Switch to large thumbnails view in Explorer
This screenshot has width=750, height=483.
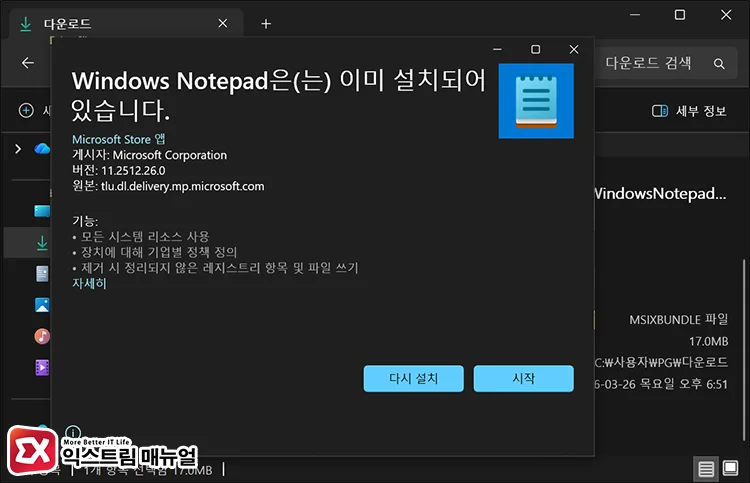730,468
